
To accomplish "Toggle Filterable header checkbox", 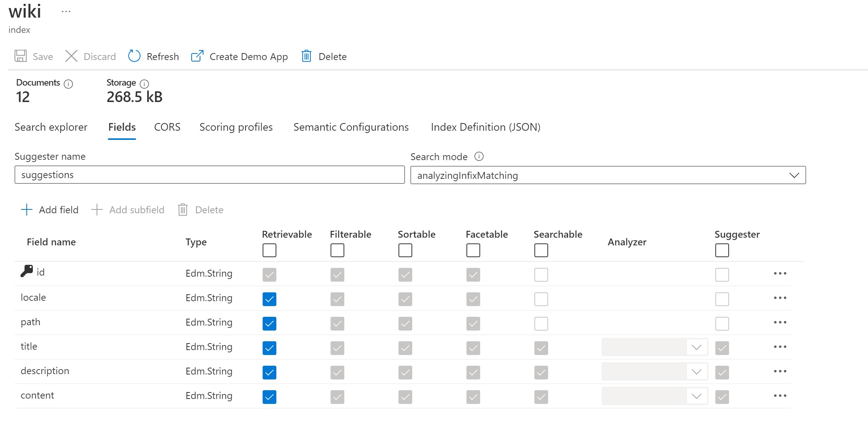I will pos(337,250).
